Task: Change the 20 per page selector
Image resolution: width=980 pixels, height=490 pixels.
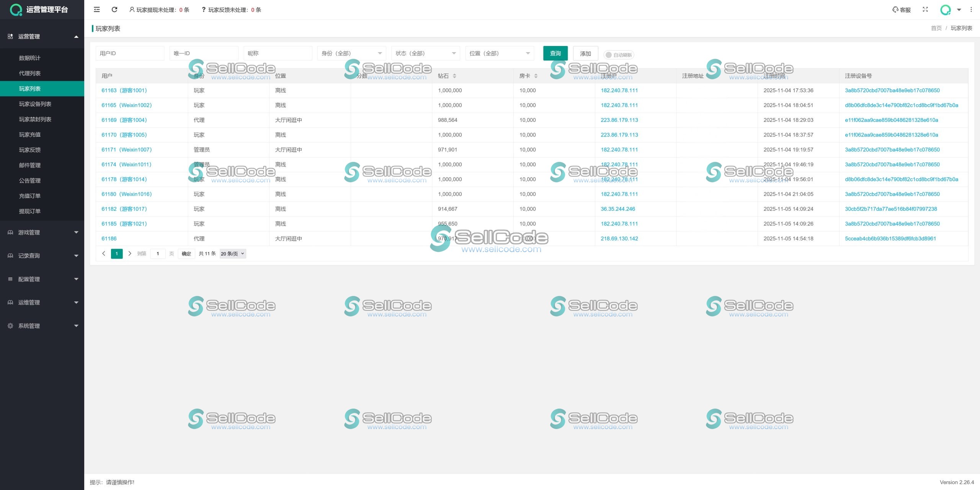Action: pyautogui.click(x=232, y=254)
